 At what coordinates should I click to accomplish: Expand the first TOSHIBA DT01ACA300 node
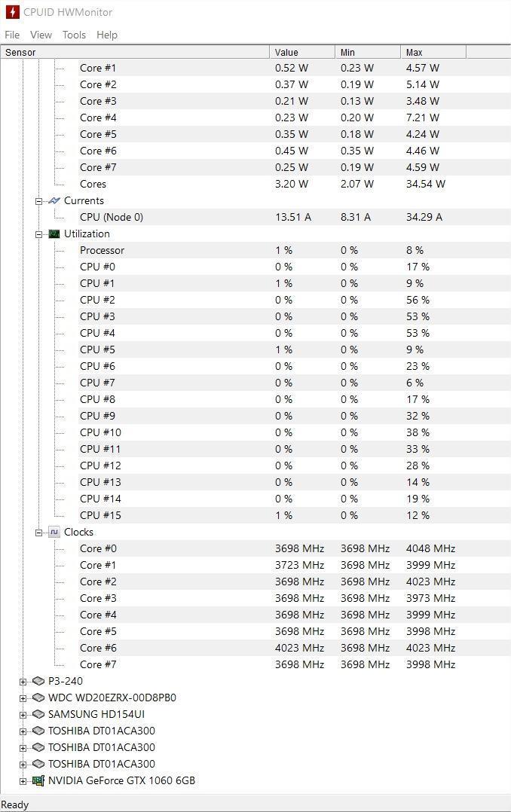point(23,731)
